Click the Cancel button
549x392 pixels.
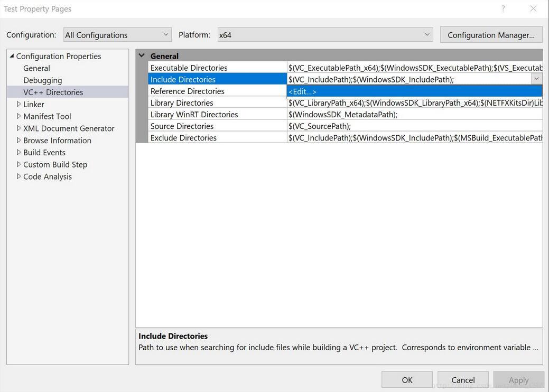463,380
